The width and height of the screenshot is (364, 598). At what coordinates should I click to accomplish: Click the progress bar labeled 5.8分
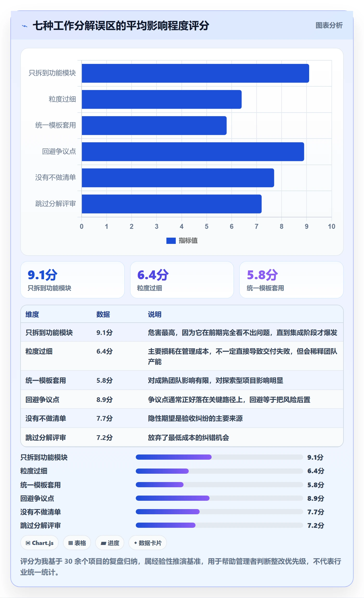coord(219,485)
